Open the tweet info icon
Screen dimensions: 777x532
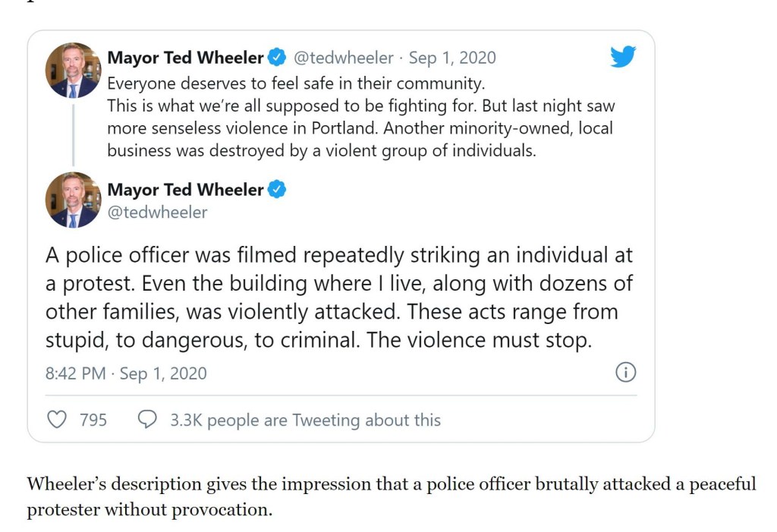[x=625, y=372]
